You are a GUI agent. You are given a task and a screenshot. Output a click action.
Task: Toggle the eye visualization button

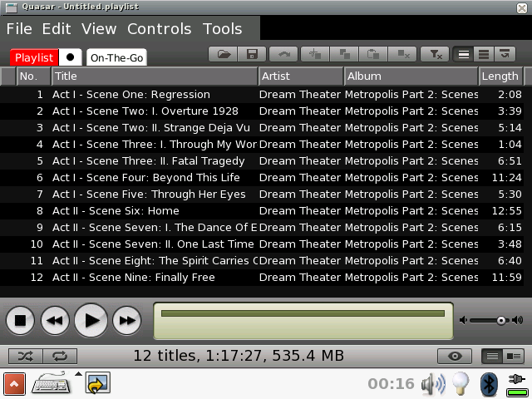click(455, 356)
